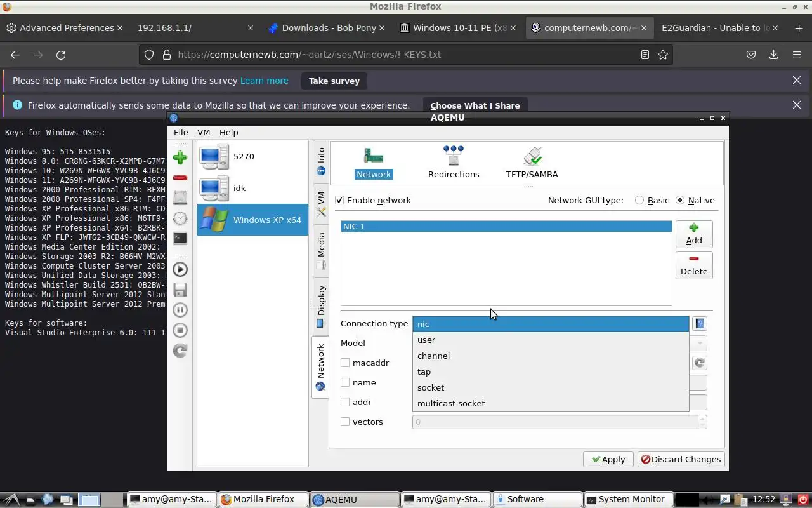Image resolution: width=812 pixels, height=508 pixels.
Task: Open the File menu in AQEMU
Action: (x=181, y=132)
